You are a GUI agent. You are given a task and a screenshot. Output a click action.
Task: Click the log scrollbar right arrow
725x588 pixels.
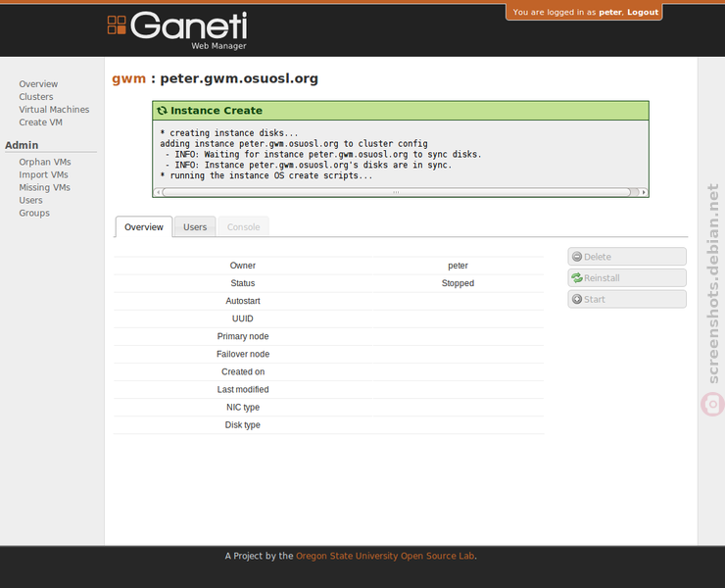(644, 192)
